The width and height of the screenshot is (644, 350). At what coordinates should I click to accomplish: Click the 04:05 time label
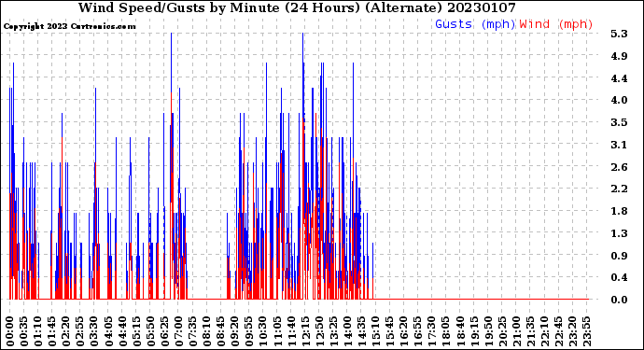pyautogui.click(x=108, y=331)
